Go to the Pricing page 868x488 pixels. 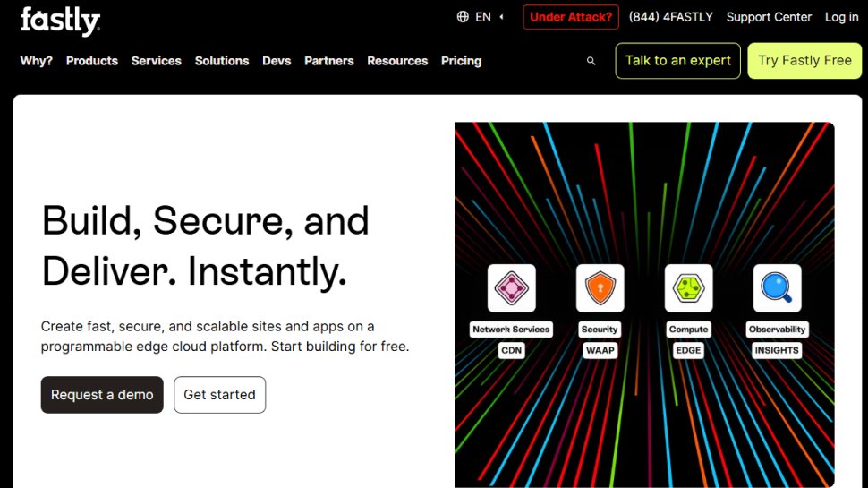pyautogui.click(x=461, y=61)
